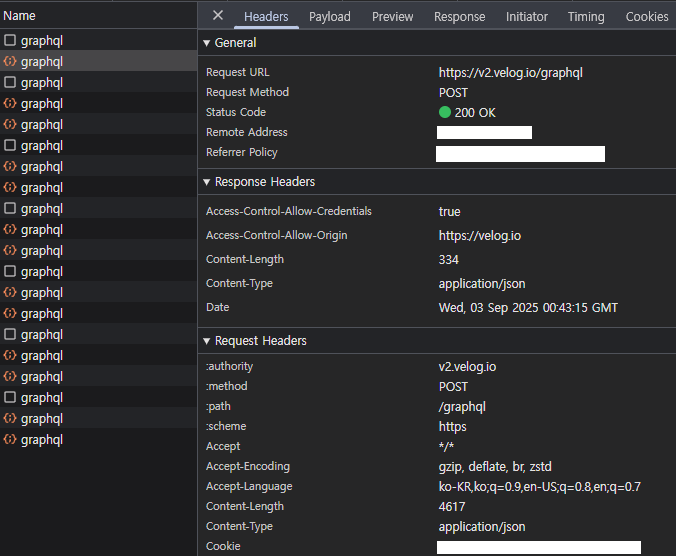The height and width of the screenshot is (556, 676).
Task: Sort by the Name column header
Action: tap(19, 16)
